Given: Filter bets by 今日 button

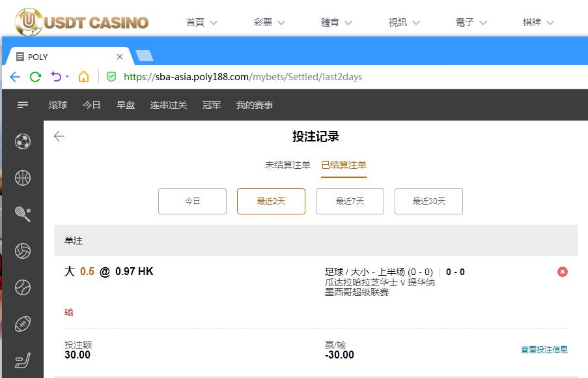Looking at the screenshot, I should point(192,201).
